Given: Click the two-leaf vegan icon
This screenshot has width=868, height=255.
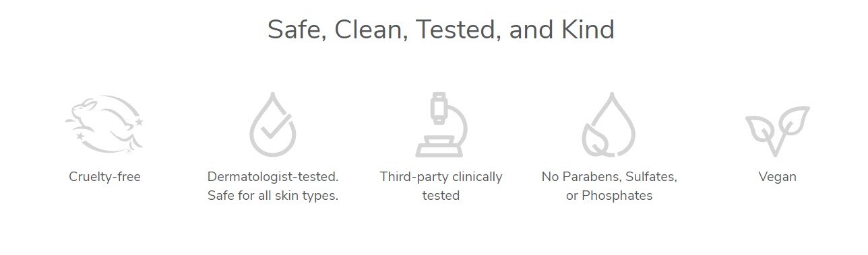Looking at the screenshot, I should (x=777, y=131).
